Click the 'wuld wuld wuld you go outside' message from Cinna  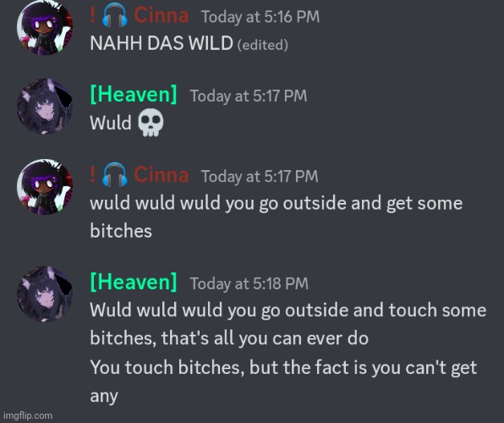[277, 217]
